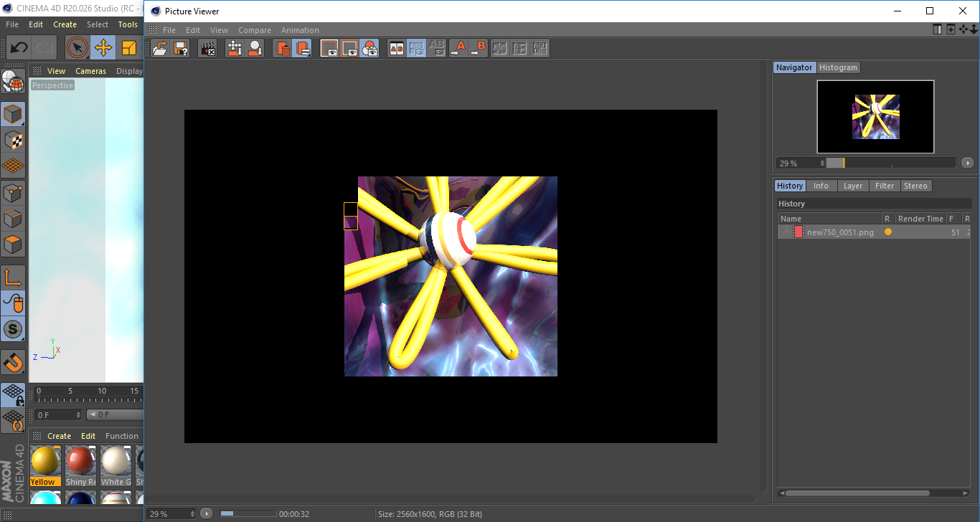Toggle the show-A-image eye icon
This screenshot has width=980, height=522.
[329, 48]
